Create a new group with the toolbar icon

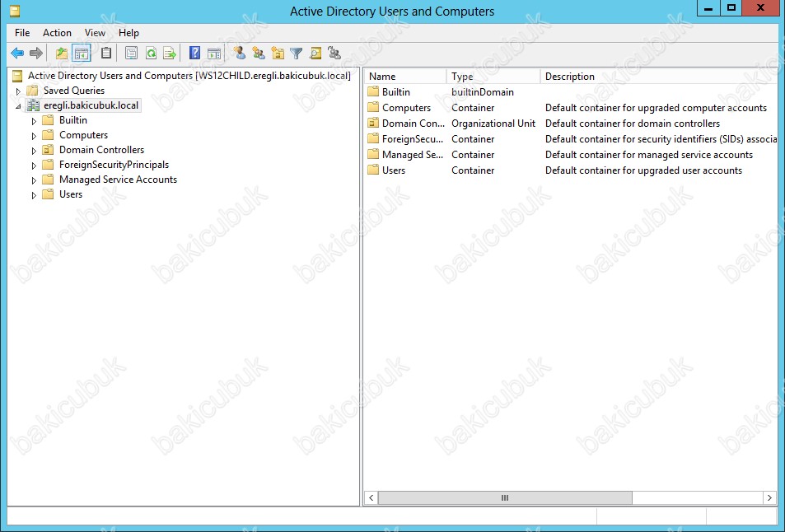259,53
